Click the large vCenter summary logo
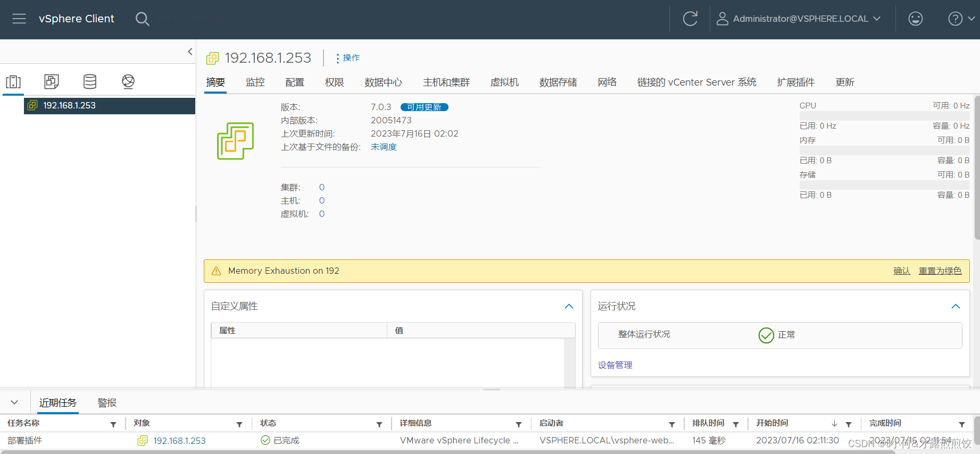 (235, 141)
